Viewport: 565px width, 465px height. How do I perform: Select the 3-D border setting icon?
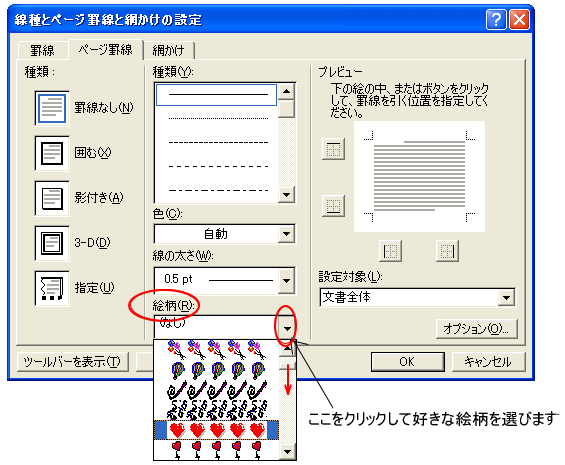click(52, 243)
